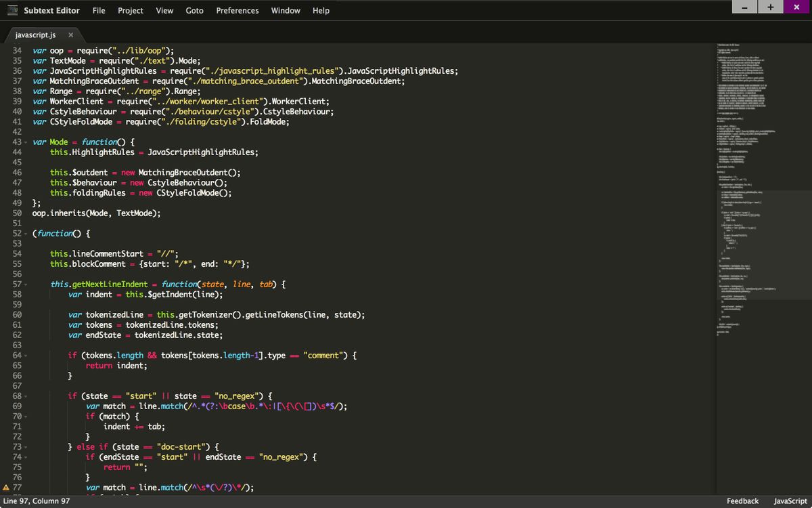Collapse the if (match) block on line 70
Viewport: 812px width, 508px height.
[x=25, y=416]
